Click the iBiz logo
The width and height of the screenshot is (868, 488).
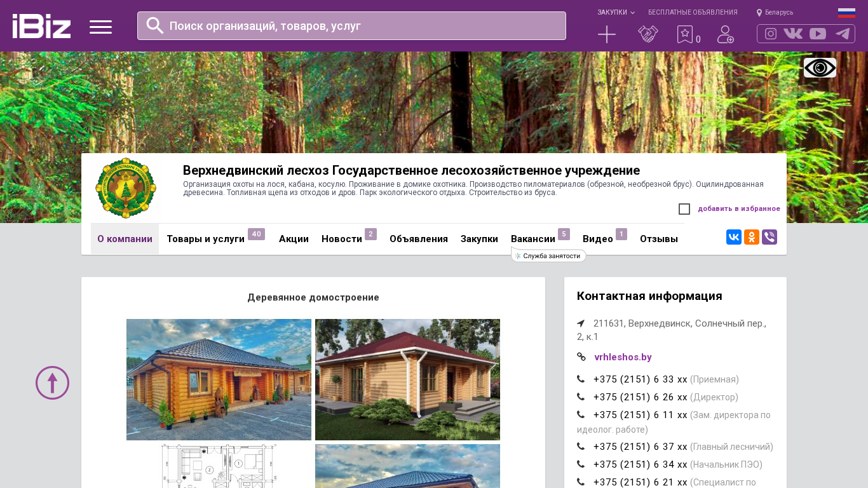pos(42,26)
